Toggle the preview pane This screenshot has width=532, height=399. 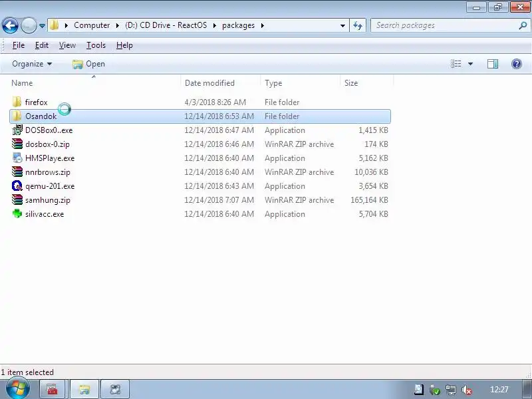[x=493, y=64]
